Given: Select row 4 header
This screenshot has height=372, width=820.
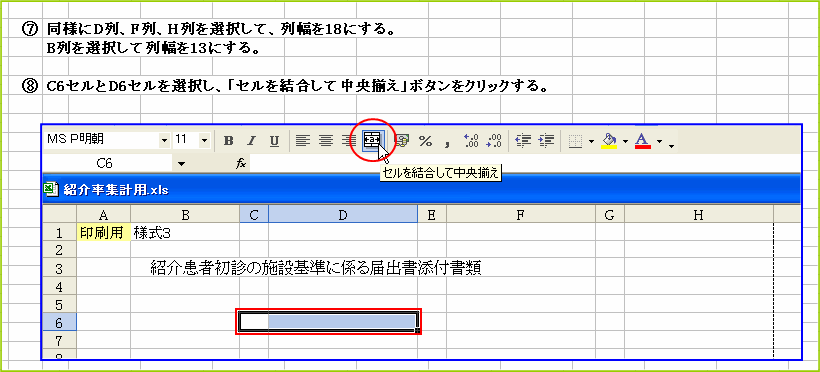Looking at the screenshot, I should [59, 287].
